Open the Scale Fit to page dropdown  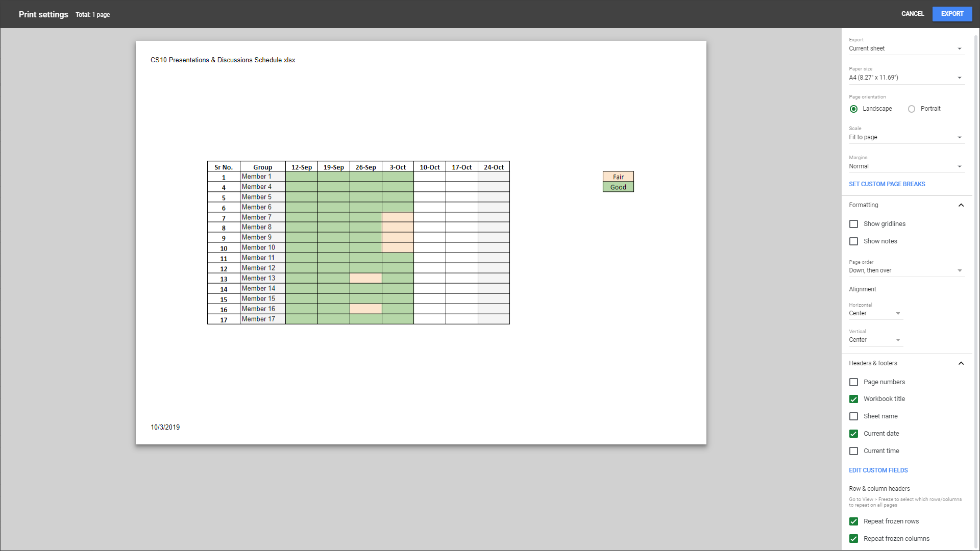pos(906,137)
